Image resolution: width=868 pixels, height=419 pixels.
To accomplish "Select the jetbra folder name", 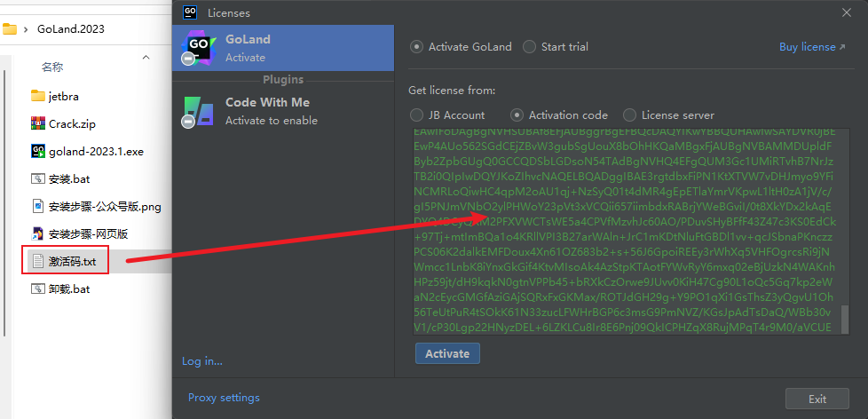I will coord(64,97).
